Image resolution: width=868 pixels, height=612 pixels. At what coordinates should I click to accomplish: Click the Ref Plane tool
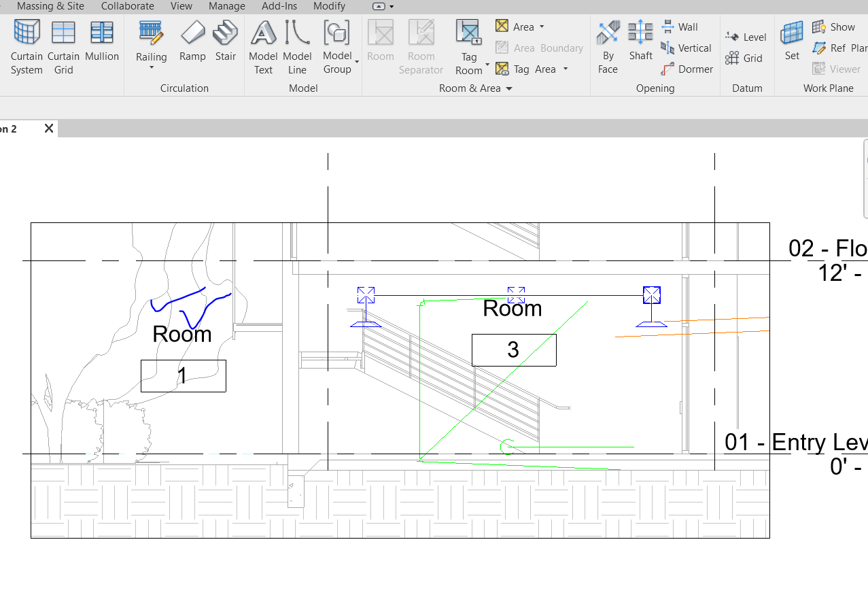839,48
